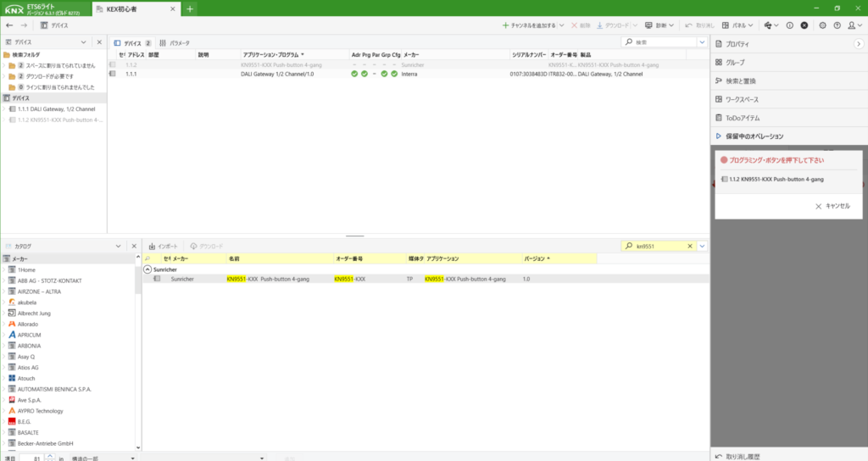Screen dimensions: 868x461
Task: Select 1.1.1 DALI Gateway in device tree
Action: click(58, 108)
